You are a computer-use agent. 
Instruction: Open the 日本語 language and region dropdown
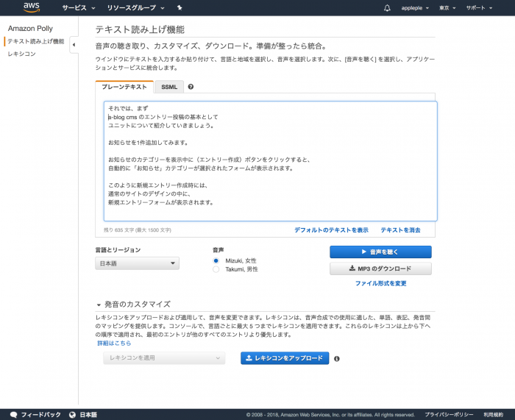tap(138, 263)
